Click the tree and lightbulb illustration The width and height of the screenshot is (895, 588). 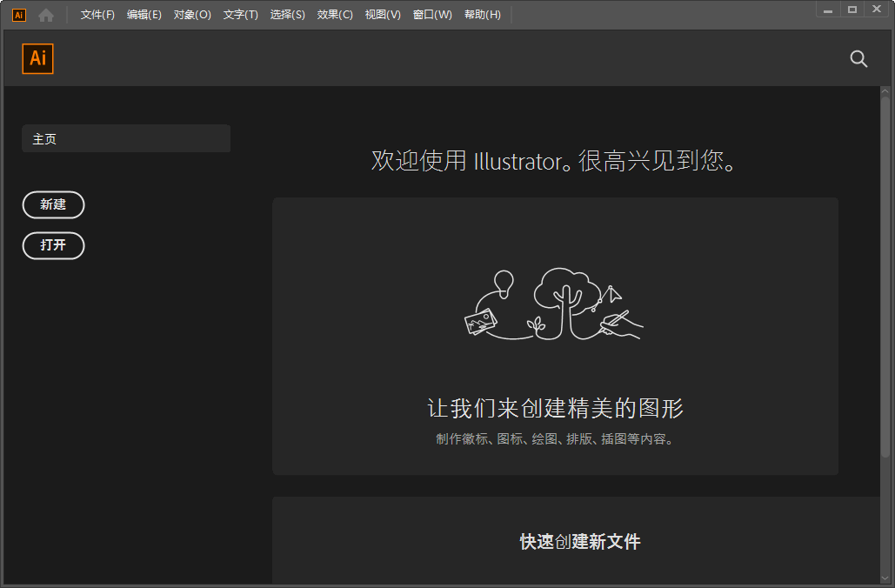(x=555, y=304)
